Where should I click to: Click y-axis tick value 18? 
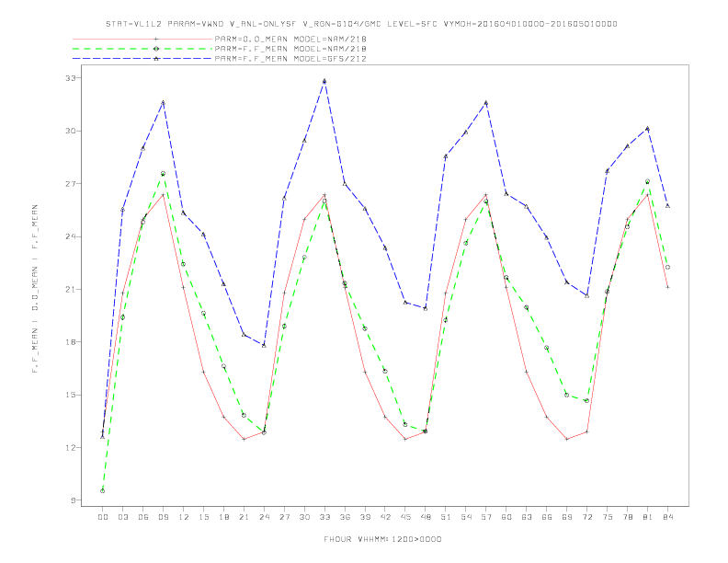click(71, 342)
